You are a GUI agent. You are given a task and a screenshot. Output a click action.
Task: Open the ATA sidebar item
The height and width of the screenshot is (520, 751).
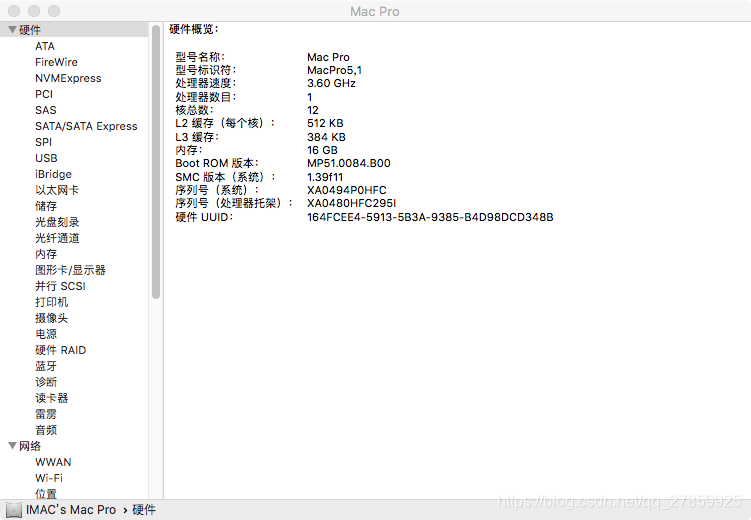tap(45, 46)
